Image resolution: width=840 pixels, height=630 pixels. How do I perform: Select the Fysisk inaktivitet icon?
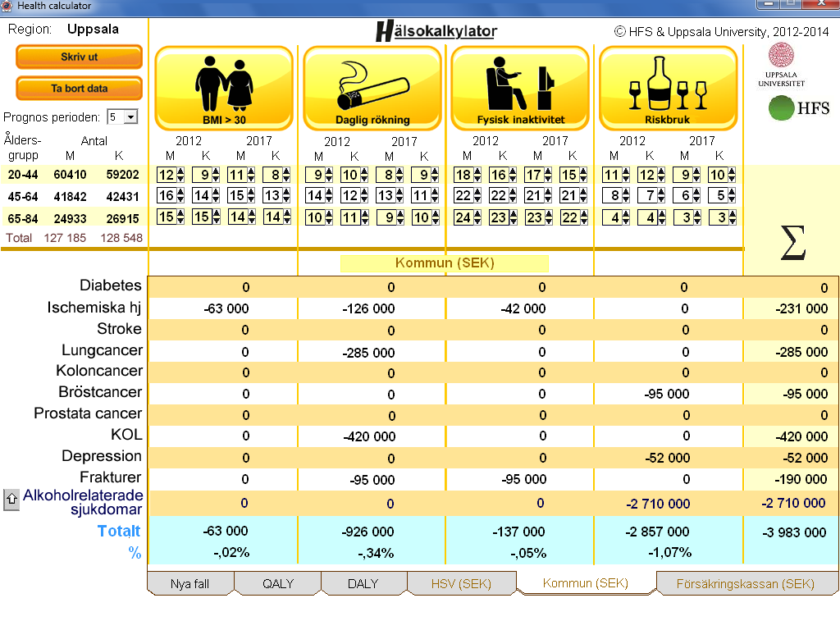coord(520,89)
